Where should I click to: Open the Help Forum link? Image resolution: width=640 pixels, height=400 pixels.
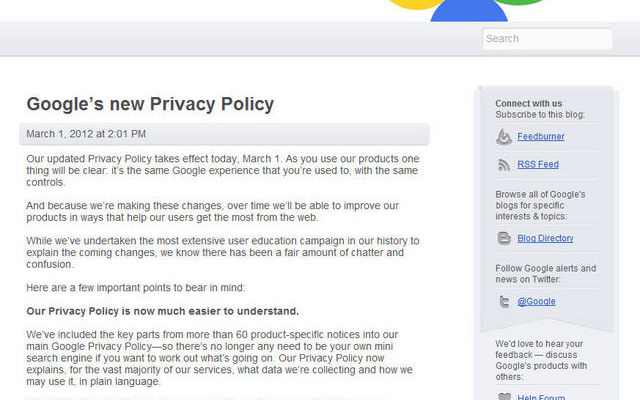click(541, 397)
